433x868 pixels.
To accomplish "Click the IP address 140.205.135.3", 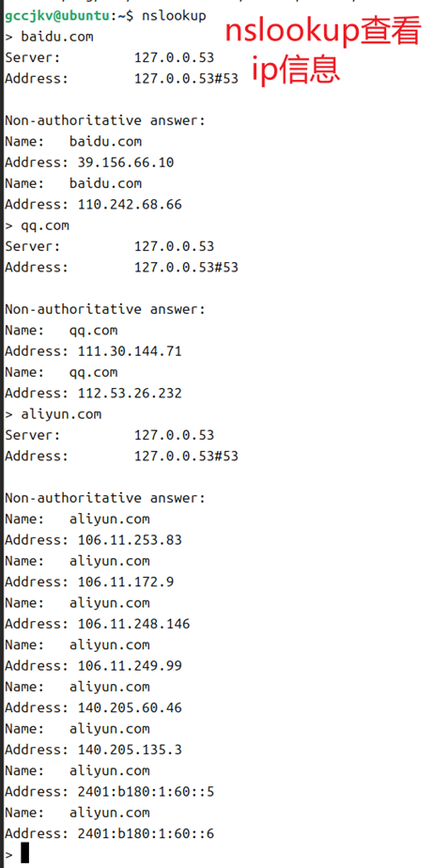I will tap(130, 750).
